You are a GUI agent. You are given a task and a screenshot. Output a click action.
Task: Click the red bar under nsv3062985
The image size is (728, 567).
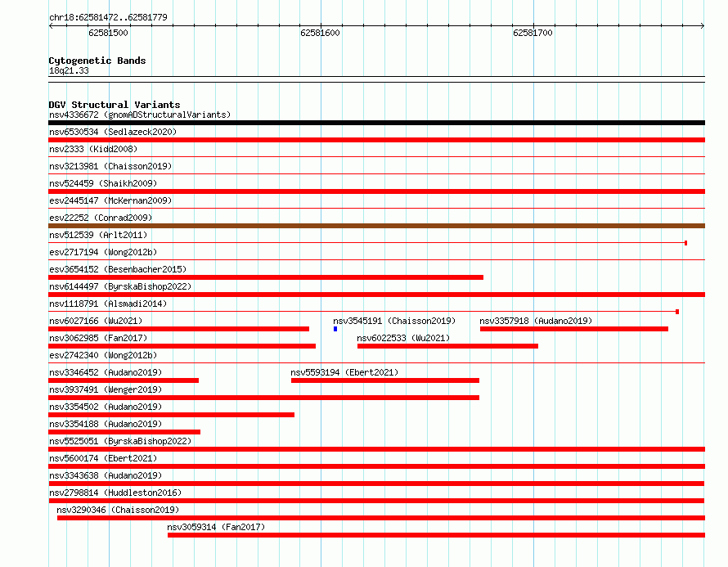(182, 346)
